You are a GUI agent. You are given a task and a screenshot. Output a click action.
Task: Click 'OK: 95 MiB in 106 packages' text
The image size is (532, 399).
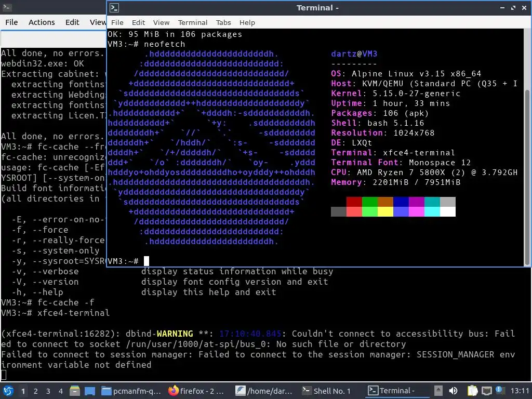[175, 34]
